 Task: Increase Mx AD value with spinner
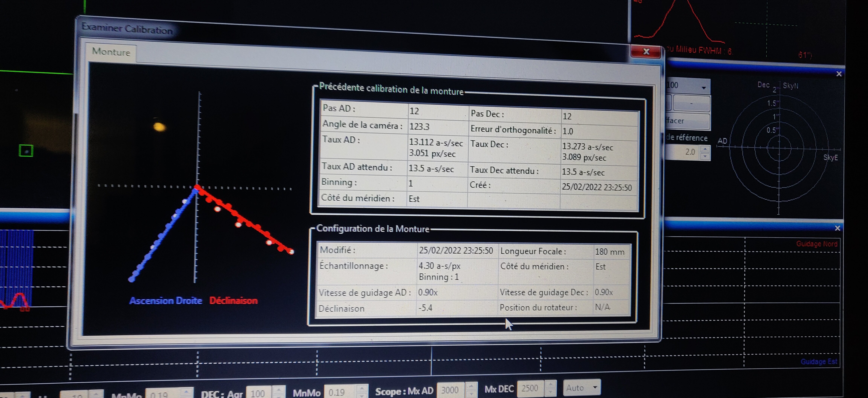click(471, 386)
